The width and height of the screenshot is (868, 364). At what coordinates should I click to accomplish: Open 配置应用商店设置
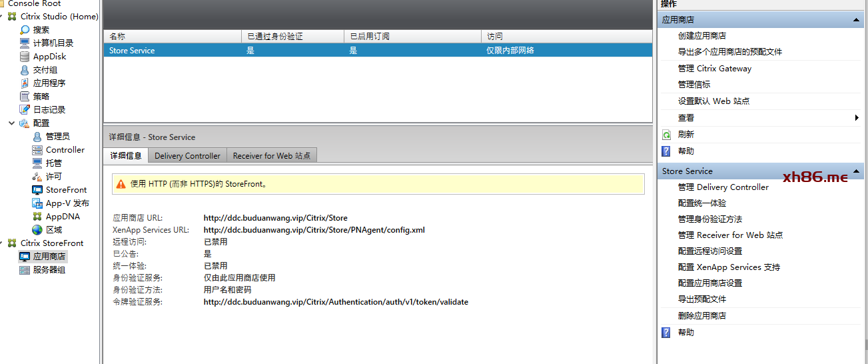pos(710,283)
